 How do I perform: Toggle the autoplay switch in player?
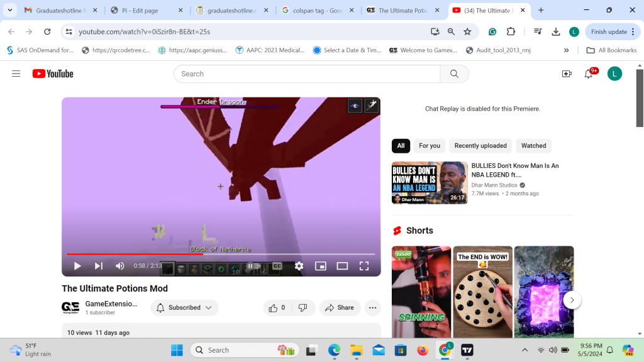click(x=252, y=266)
